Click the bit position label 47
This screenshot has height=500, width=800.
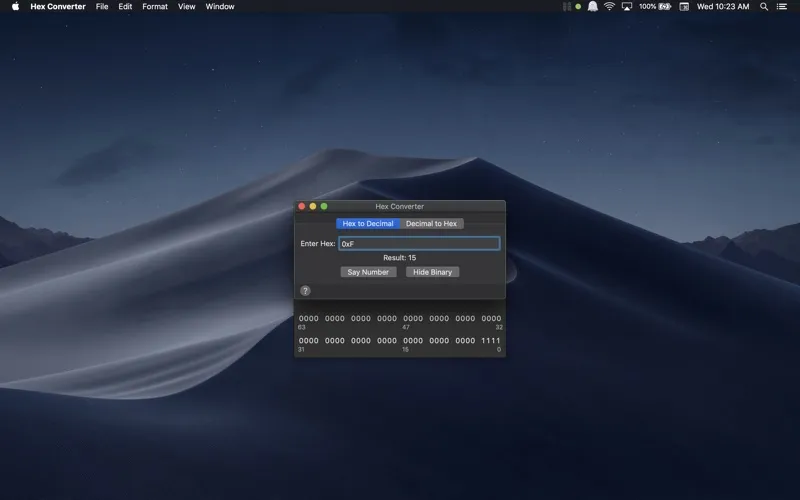pyautogui.click(x=406, y=327)
